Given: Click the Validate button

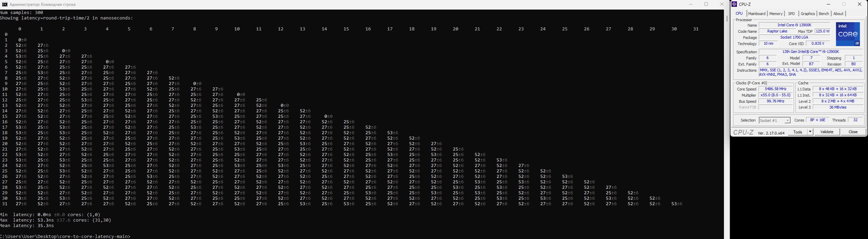Looking at the screenshot, I should pos(827,132).
